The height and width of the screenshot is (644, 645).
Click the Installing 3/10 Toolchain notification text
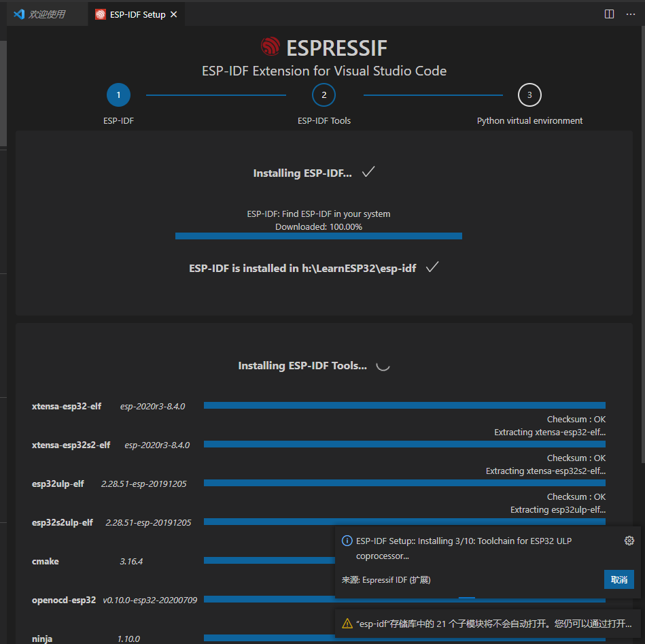[x=464, y=548]
